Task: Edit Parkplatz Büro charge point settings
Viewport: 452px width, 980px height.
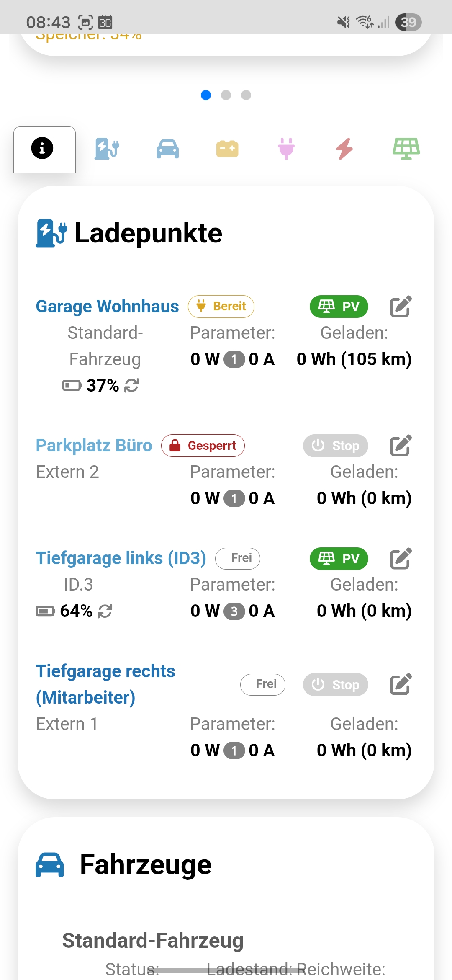Action: [401, 446]
